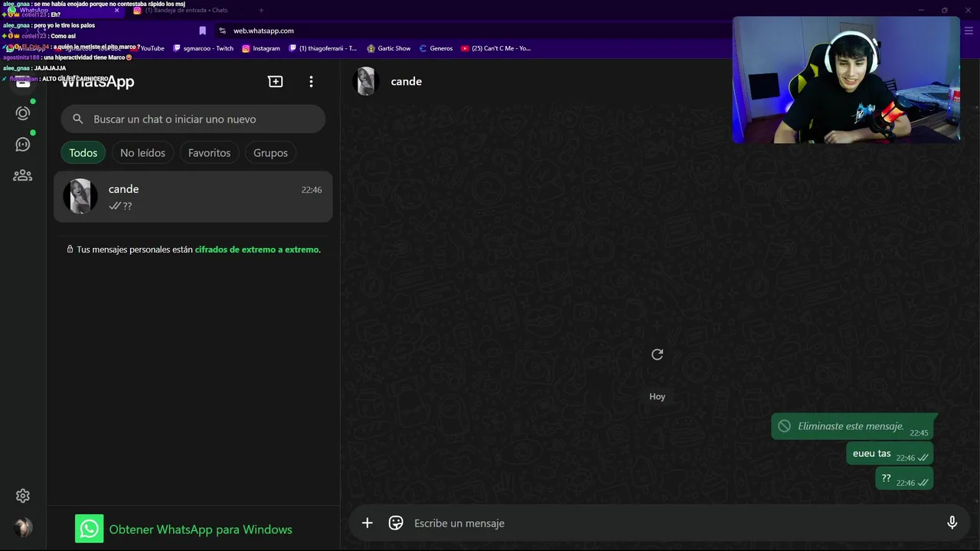Open cande's profile photo in the chat list

[80, 196]
